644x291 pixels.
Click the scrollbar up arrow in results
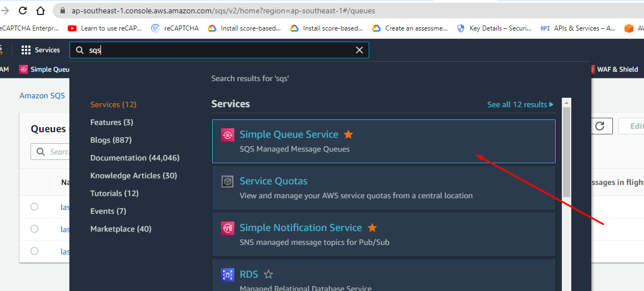(566, 103)
